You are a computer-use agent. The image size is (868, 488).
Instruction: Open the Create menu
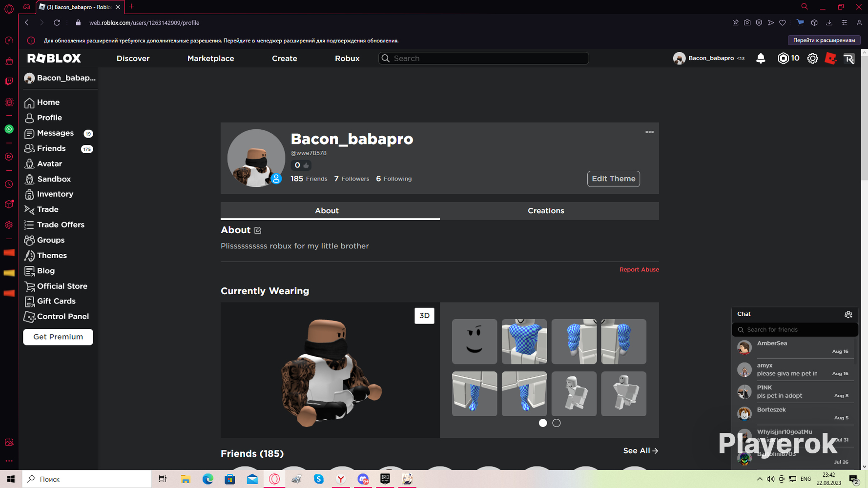point(284,58)
